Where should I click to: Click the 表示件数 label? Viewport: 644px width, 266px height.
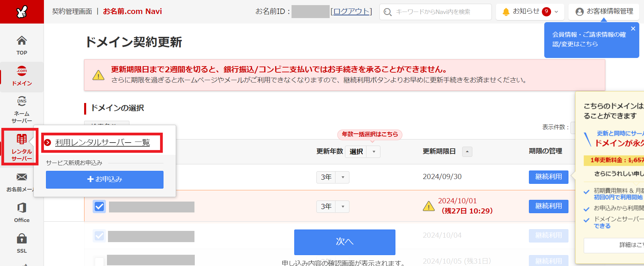click(555, 127)
